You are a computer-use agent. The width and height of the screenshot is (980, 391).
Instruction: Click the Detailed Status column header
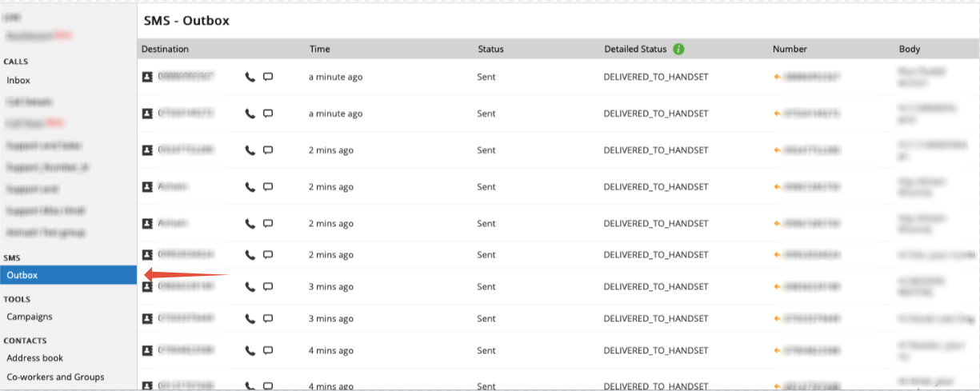coord(635,49)
